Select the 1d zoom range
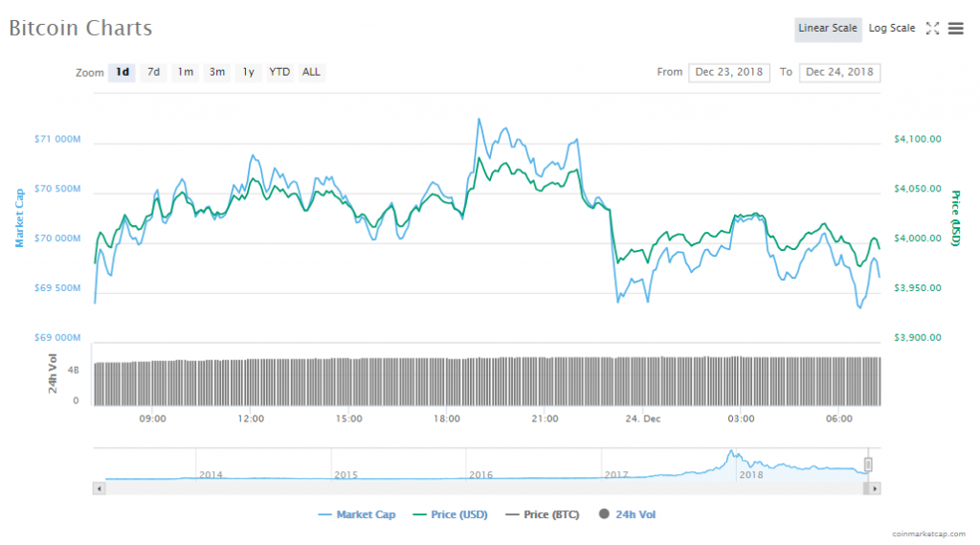This screenshot has height=545, width=980. [122, 73]
